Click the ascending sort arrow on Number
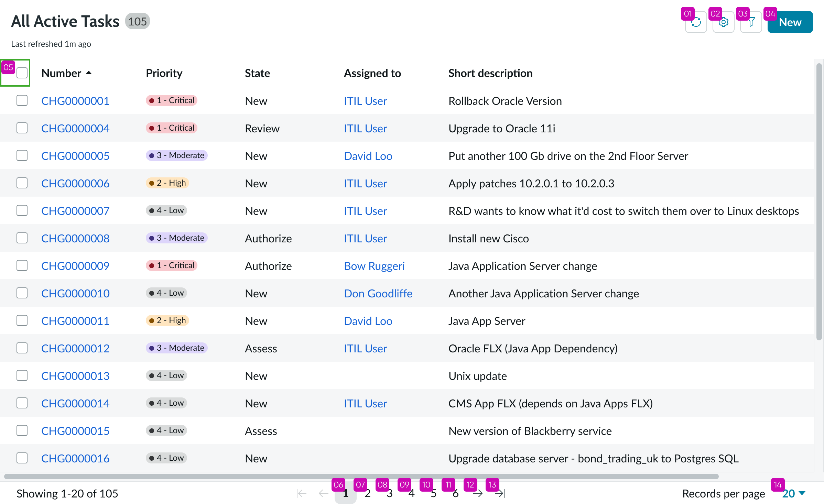The width and height of the screenshot is (824, 504). pyautogui.click(x=89, y=73)
